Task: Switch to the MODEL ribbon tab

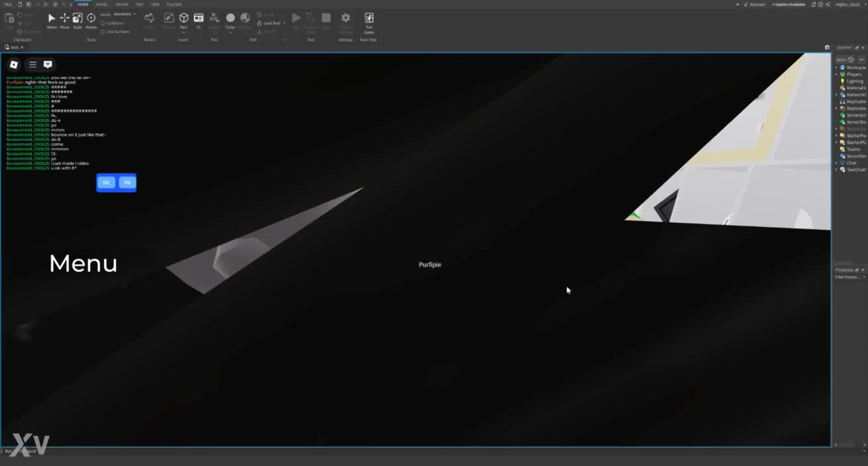Action: [x=102, y=4]
